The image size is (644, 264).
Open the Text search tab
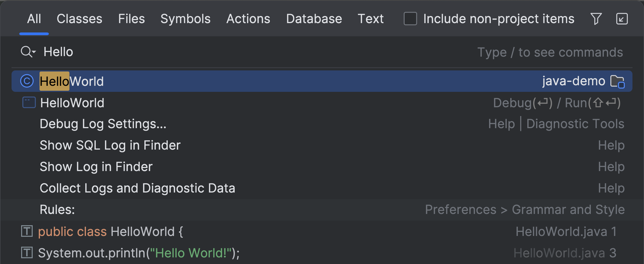tap(371, 19)
